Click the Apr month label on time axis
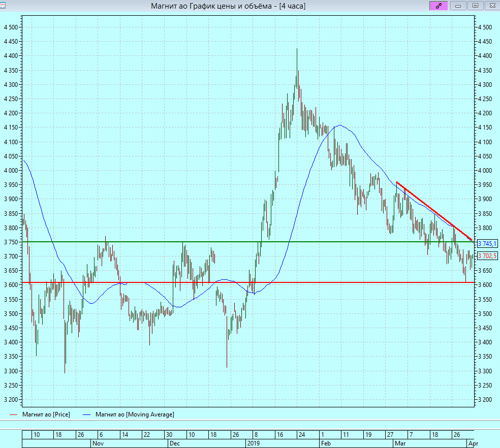This screenshot has width=500, height=448. (x=473, y=443)
